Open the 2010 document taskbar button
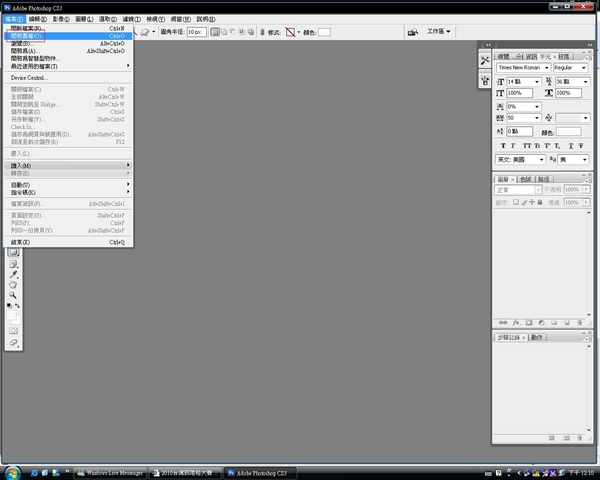Viewport: 600px width, 480px height. point(186,473)
